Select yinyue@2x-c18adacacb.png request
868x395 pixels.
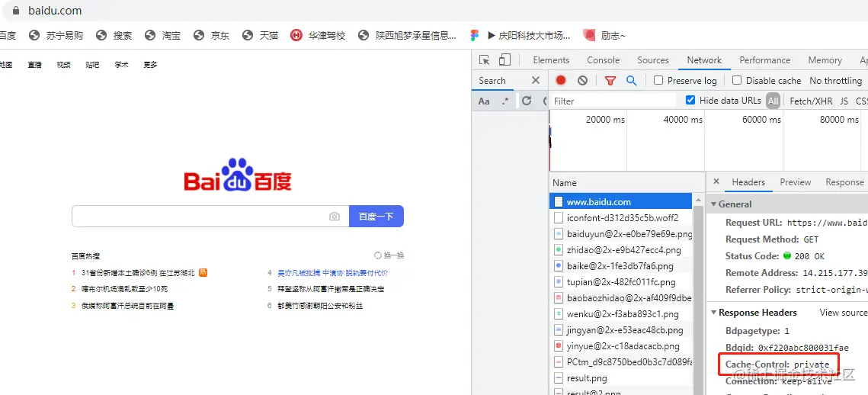pyautogui.click(x=620, y=346)
